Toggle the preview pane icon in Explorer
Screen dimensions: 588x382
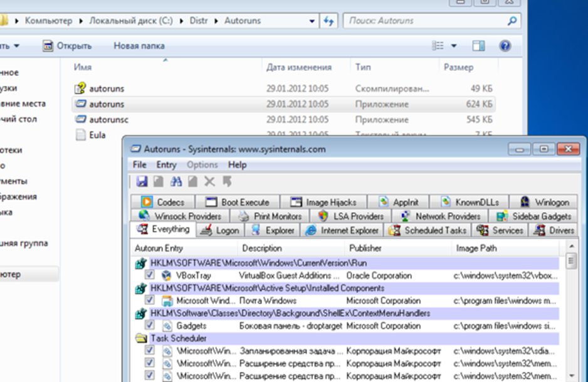pyautogui.click(x=478, y=46)
